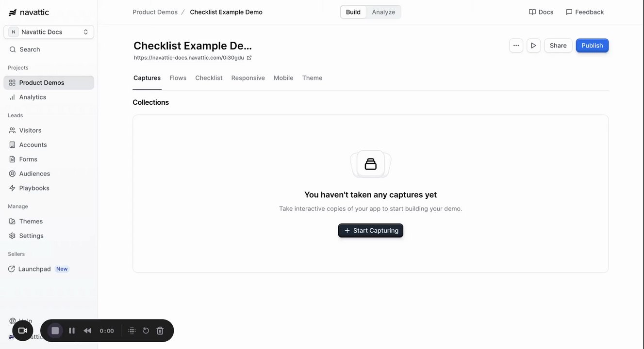Switch to the Theme tab
Image resolution: width=644 pixels, height=349 pixels.
point(312,78)
